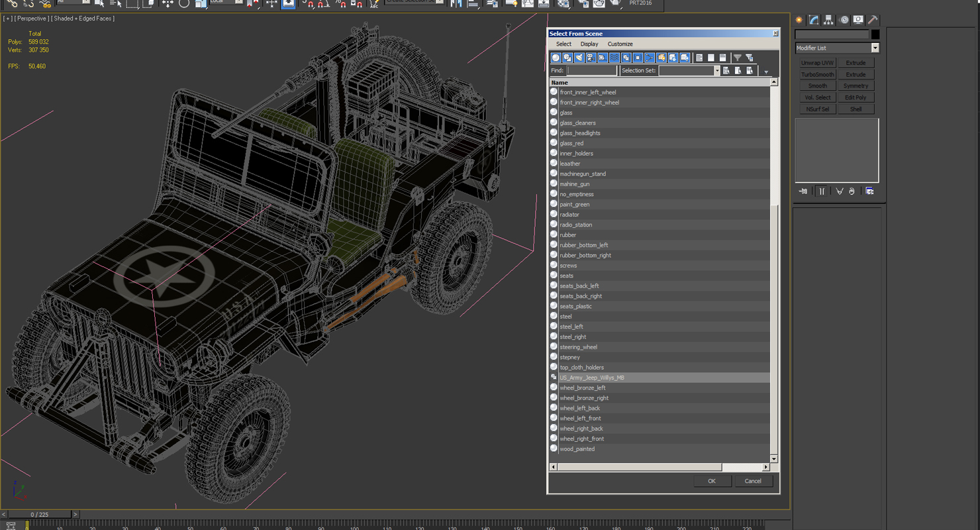Screen dimensions: 980x530
Task: Open the Display command panel tab
Action: pyautogui.click(x=858, y=20)
